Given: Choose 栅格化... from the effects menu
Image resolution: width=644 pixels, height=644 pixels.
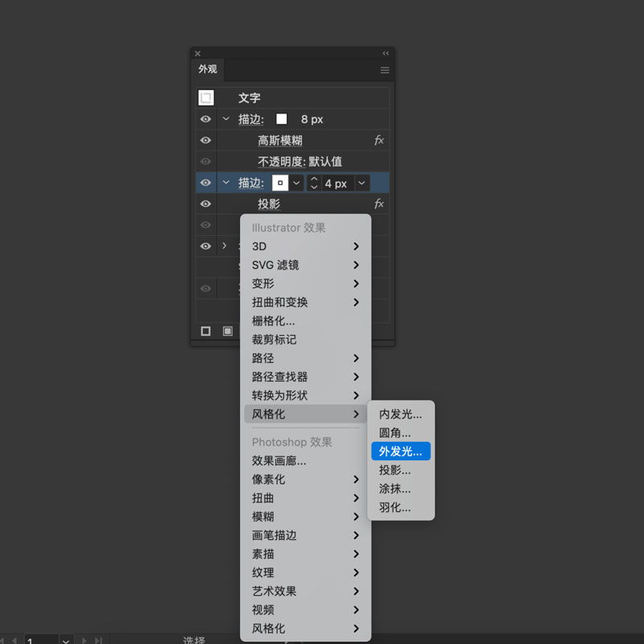Looking at the screenshot, I should 306,320.
